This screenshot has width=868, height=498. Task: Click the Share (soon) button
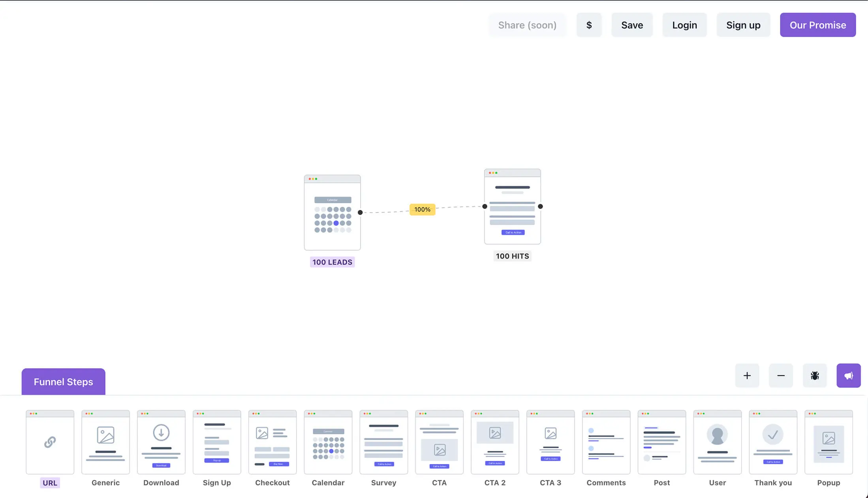click(527, 25)
